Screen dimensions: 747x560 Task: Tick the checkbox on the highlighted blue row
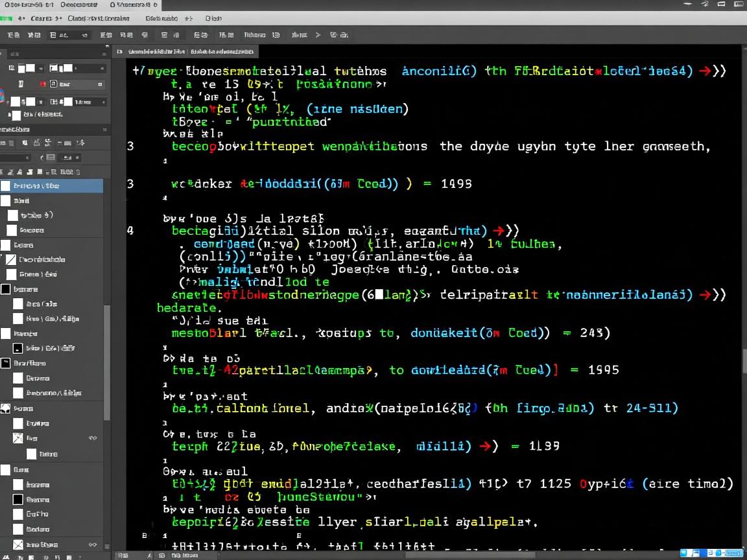(6, 185)
